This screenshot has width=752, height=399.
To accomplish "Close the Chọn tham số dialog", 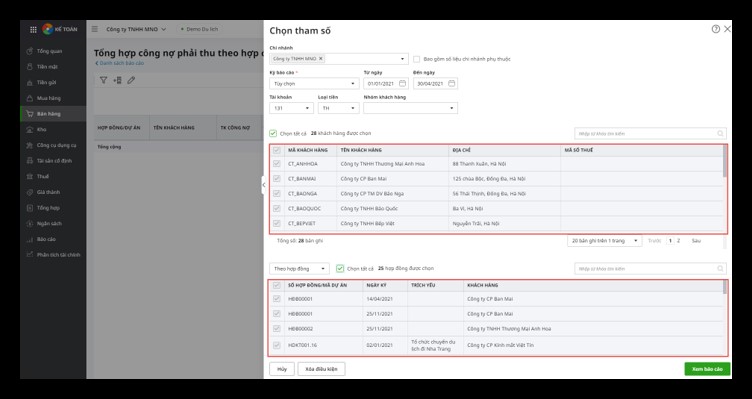I will pos(727,29).
